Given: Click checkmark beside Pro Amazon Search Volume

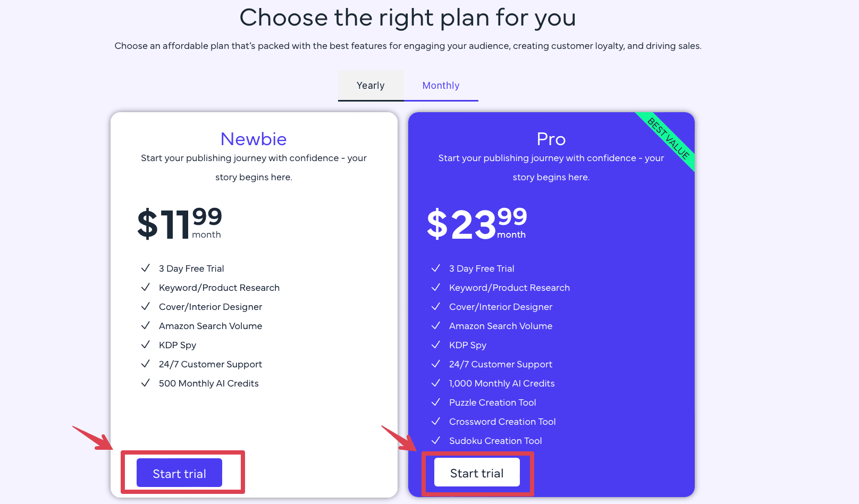Looking at the screenshot, I should 435,325.
